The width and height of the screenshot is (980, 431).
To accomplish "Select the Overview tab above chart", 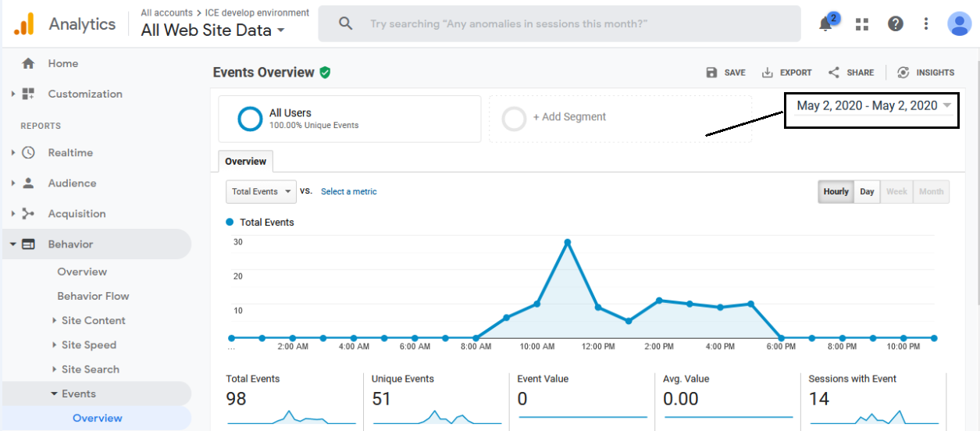I will tap(245, 162).
